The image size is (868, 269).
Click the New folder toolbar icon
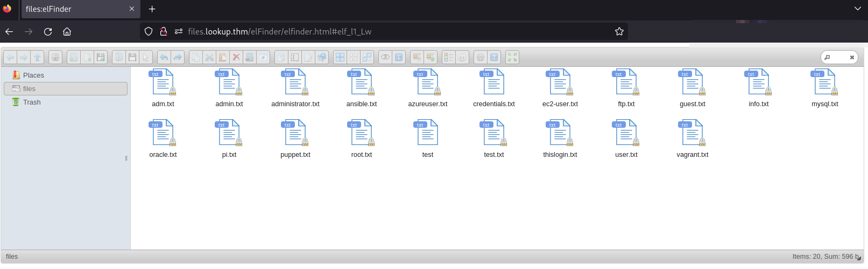74,57
